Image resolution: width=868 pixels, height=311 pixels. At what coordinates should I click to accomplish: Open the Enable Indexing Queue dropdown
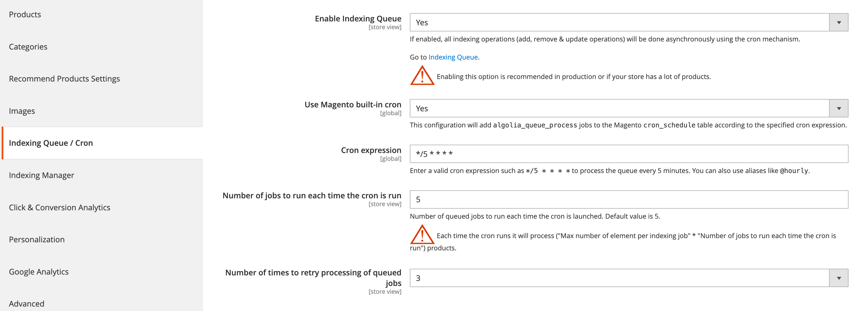pos(839,22)
